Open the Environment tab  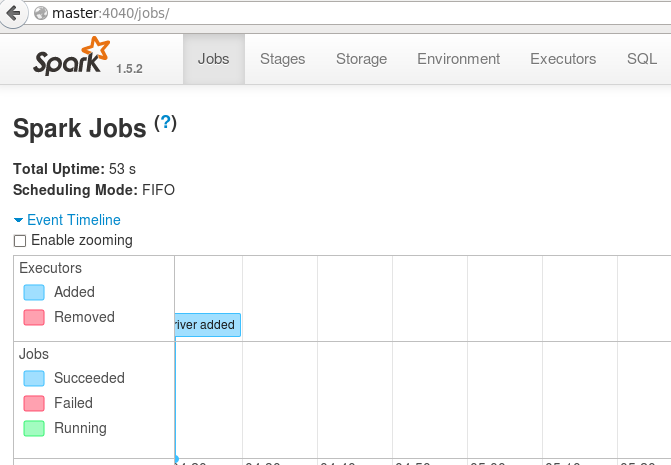pos(458,59)
